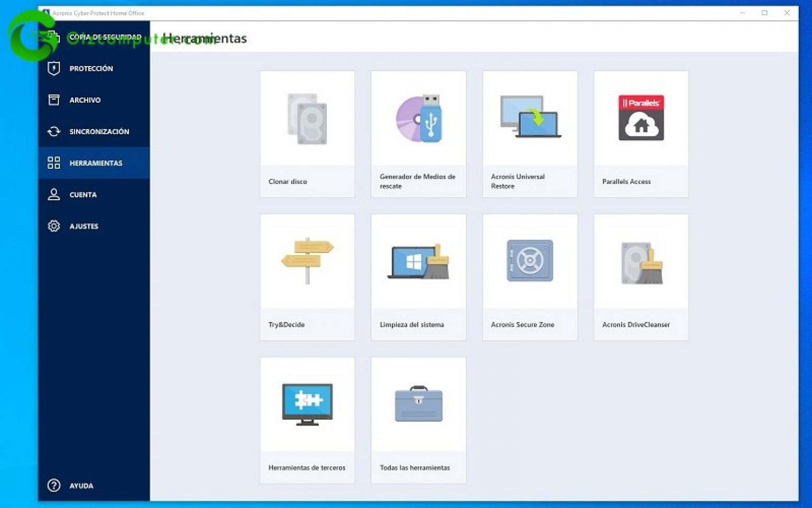The width and height of the screenshot is (812, 508).
Task: Close the Acronis Cyber Protect window
Action: (787, 13)
